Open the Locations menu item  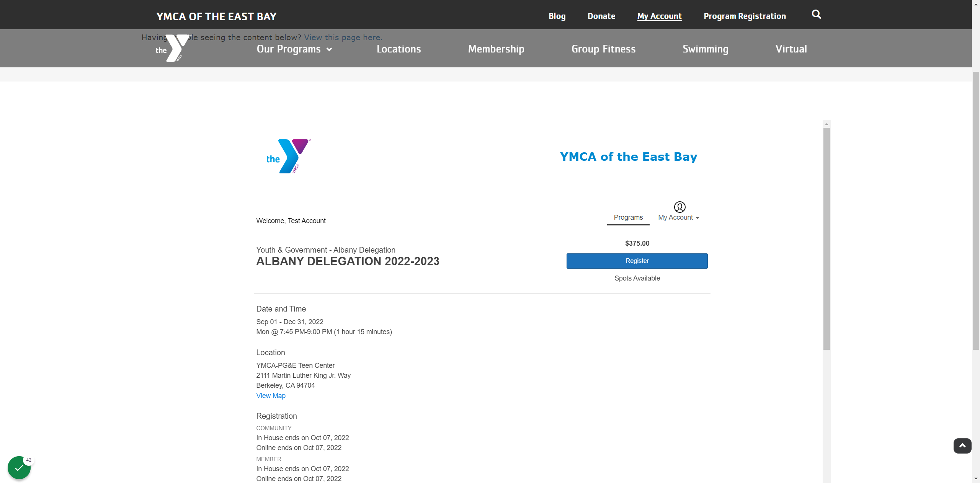tap(399, 49)
